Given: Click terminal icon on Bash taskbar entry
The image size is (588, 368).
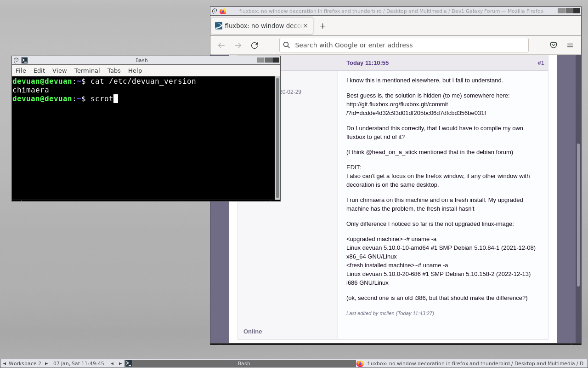Looking at the screenshot, I should 129,363.
